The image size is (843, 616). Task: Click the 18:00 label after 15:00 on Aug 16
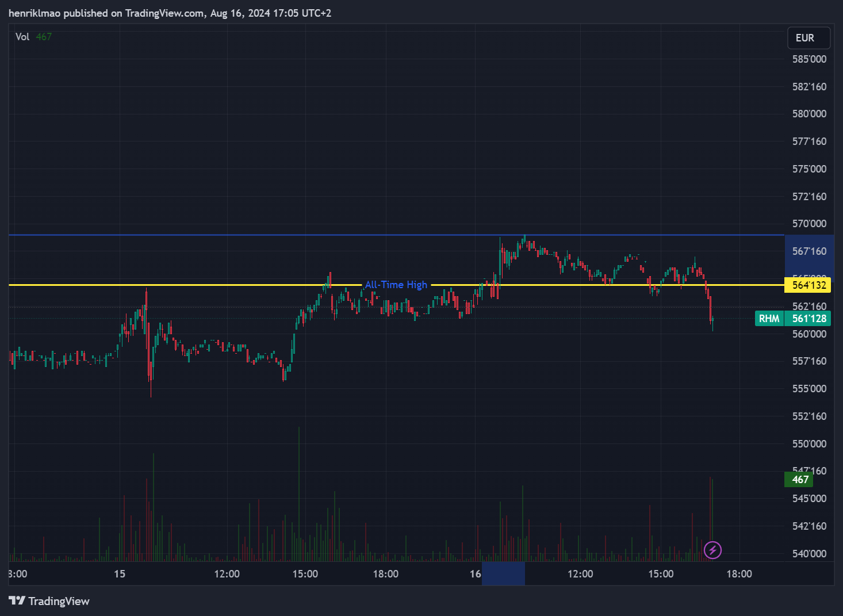click(x=739, y=574)
